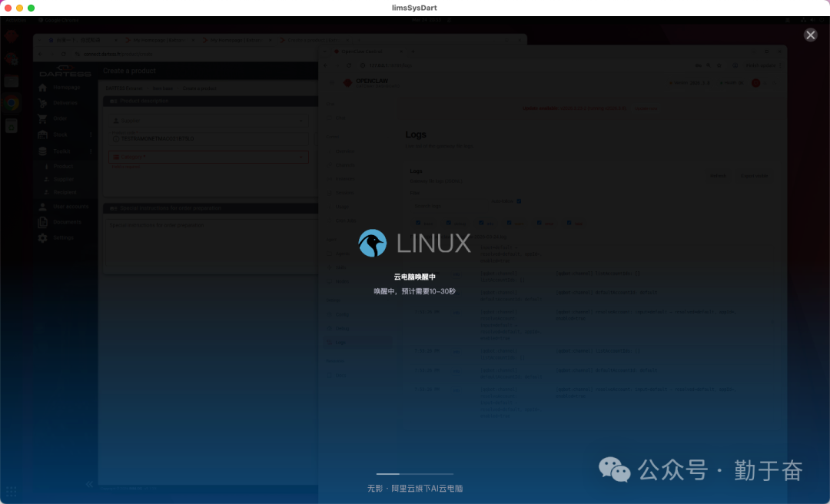The height and width of the screenshot is (504, 830).
Task: Open the User accounts icon in Dartess
Action: click(42, 207)
